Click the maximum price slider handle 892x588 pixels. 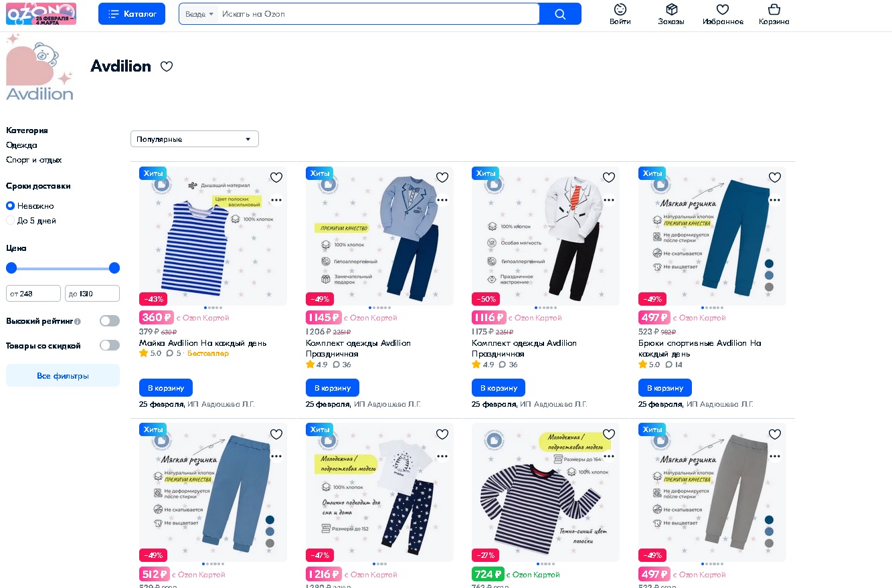tap(114, 268)
